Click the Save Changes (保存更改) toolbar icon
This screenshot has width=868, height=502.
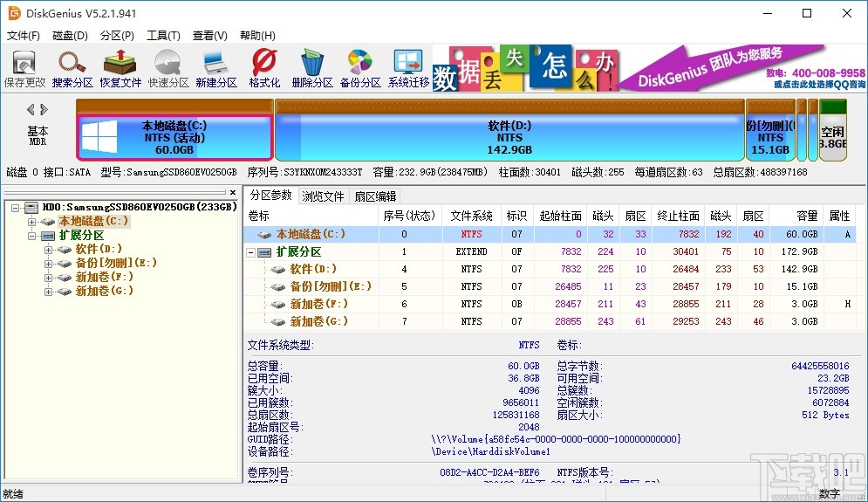coord(24,69)
